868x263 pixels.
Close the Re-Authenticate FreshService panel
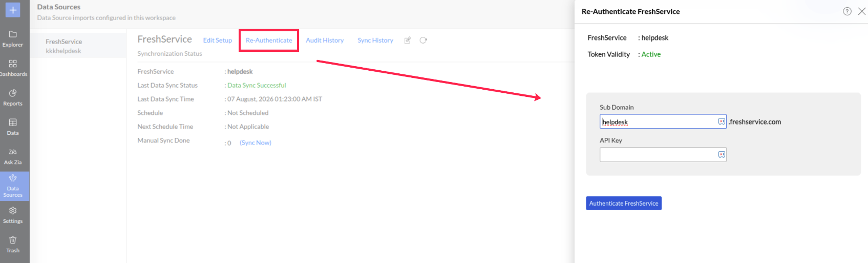pos(862,11)
